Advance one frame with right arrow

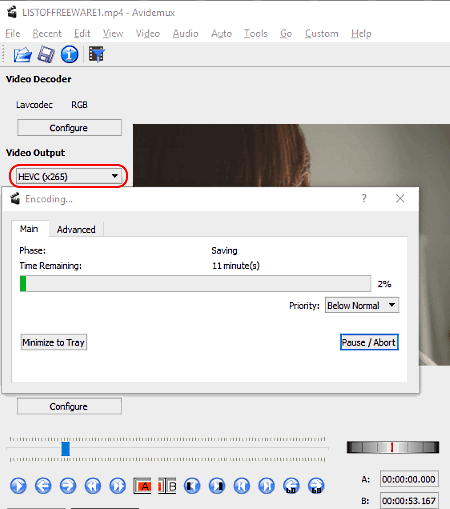coord(68,486)
